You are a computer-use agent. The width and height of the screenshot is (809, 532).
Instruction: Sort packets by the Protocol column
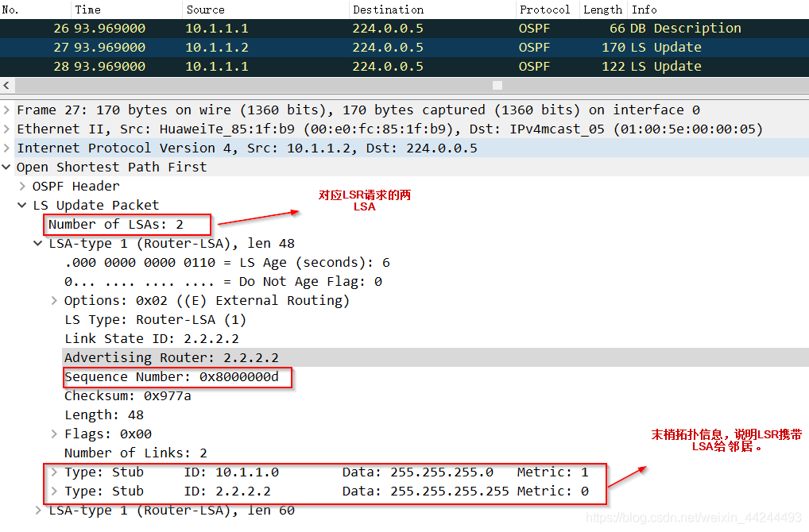(x=548, y=10)
